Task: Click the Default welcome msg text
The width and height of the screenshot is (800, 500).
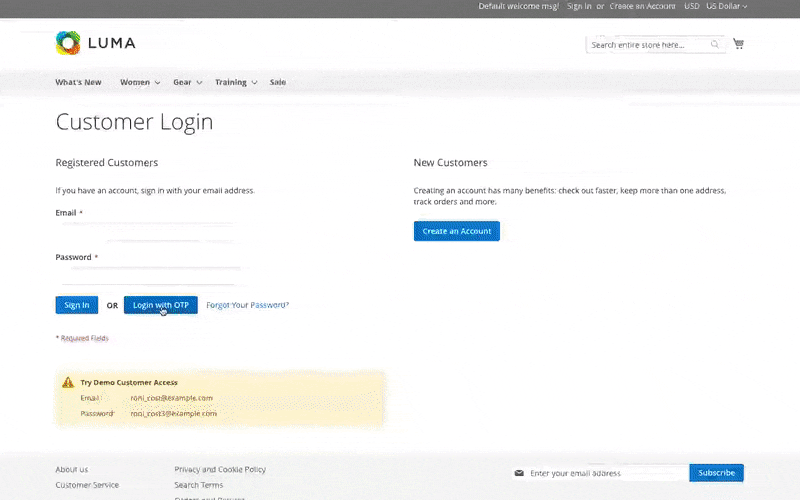Action: pyautogui.click(x=518, y=6)
